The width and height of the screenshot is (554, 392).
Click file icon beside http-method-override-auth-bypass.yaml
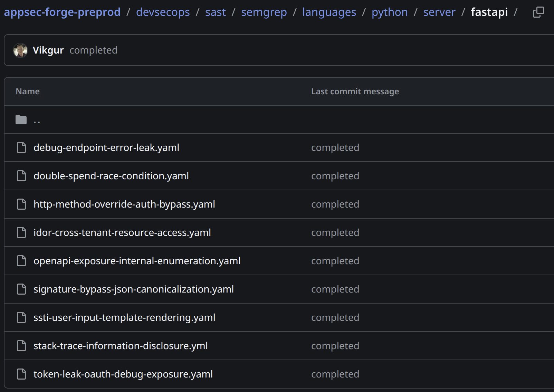pos(21,204)
